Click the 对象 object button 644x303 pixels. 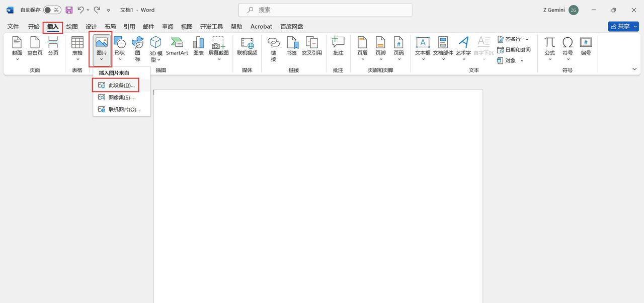pos(507,60)
